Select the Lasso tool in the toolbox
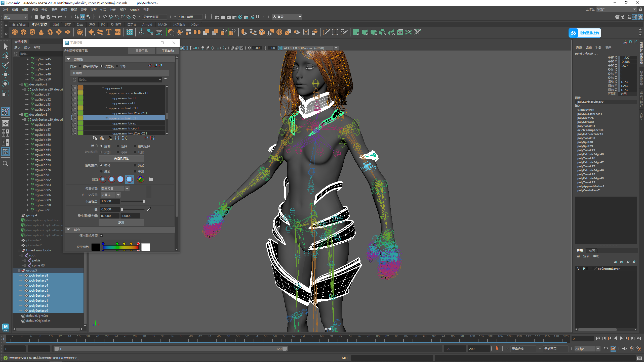Image resolution: width=644 pixels, height=362 pixels. point(6,56)
